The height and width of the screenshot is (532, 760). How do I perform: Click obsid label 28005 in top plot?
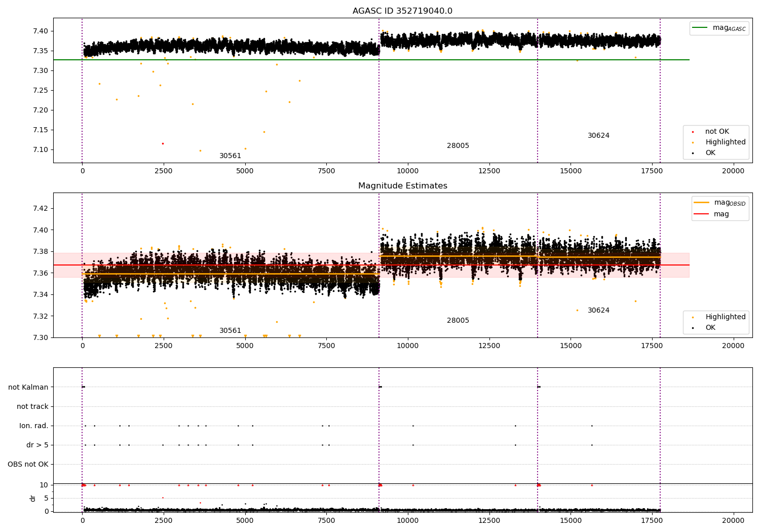(x=458, y=146)
